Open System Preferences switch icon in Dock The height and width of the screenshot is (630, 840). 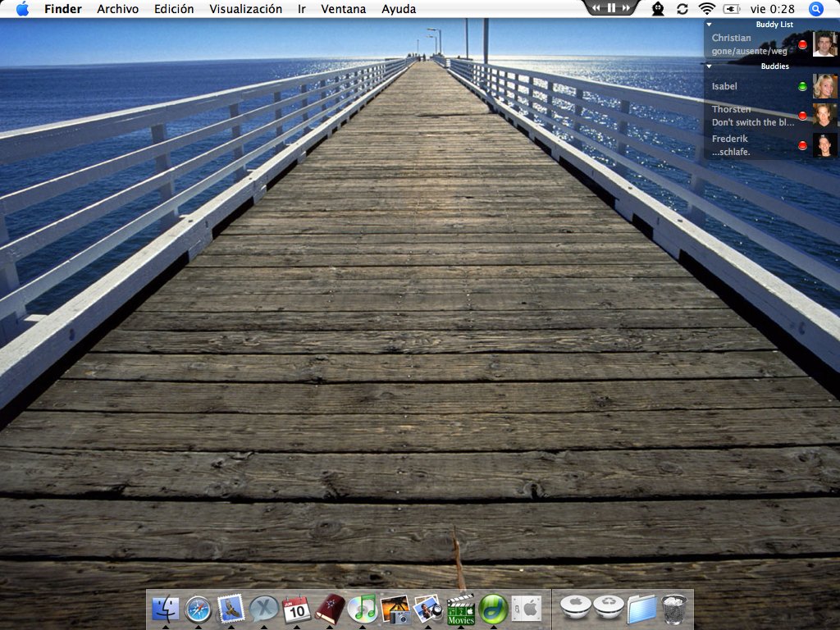[x=526, y=609]
